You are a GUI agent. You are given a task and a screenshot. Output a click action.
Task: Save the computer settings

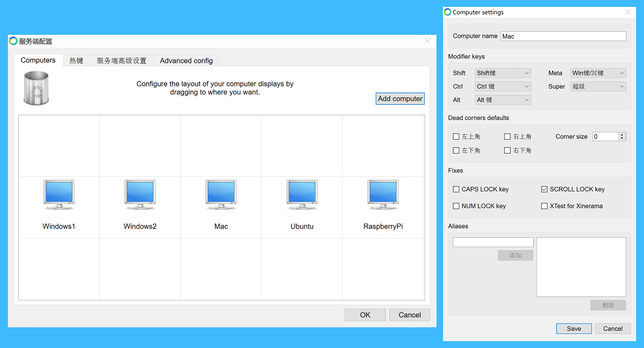[574, 328]
